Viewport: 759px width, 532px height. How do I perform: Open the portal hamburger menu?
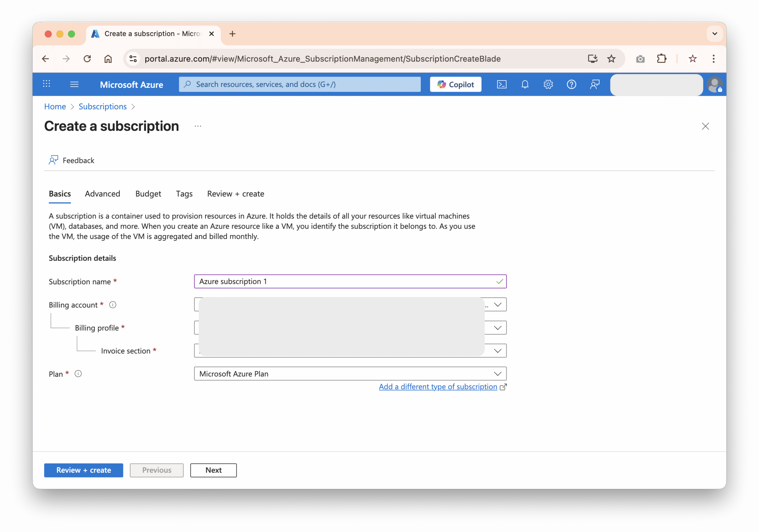tap(74, 84)
